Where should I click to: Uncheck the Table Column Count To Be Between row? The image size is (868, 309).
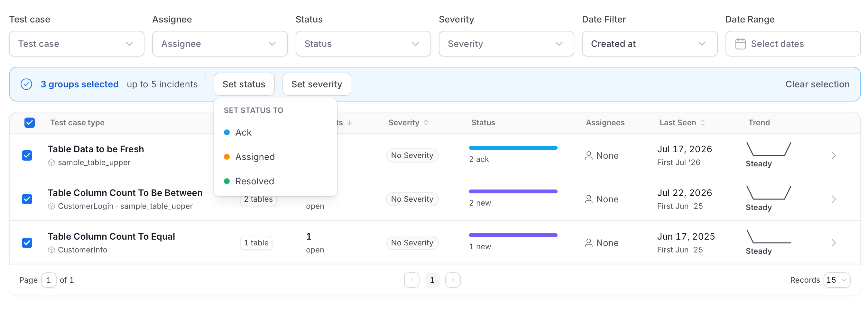(x=27, y=199)
